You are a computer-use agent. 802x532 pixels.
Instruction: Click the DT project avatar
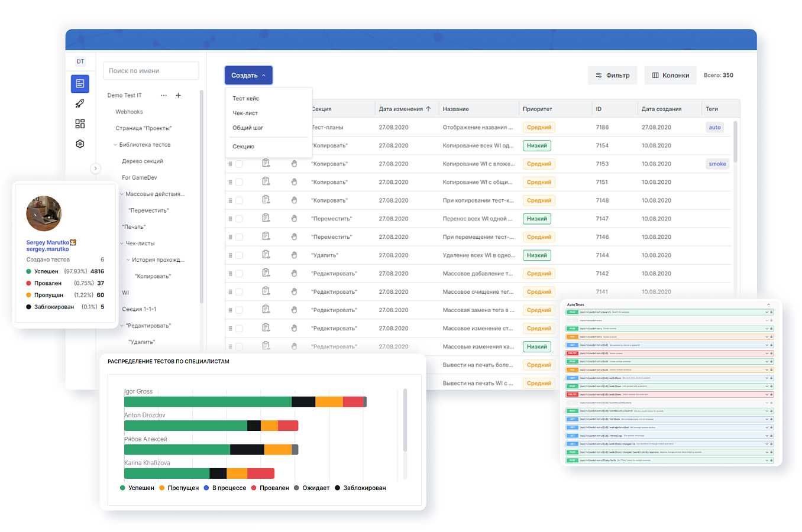click(x=80, y=61)
